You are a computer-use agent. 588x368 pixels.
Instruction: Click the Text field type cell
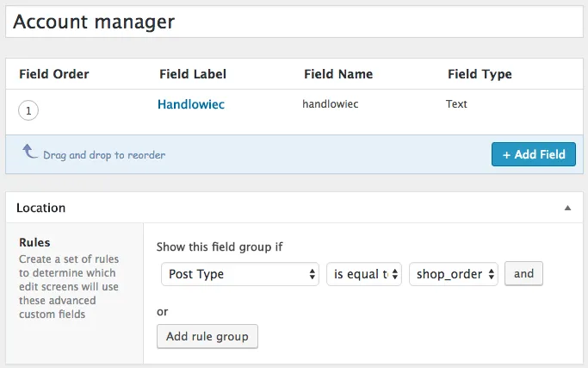(456, 104)
